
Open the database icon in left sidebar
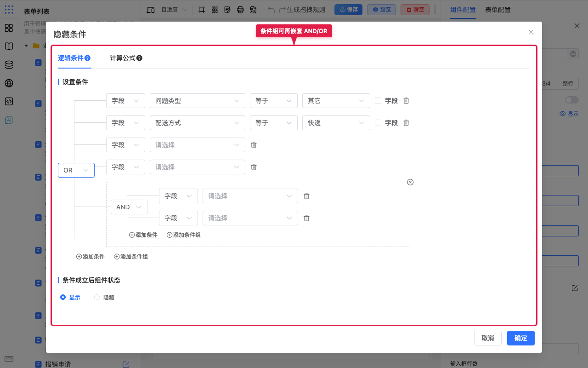tap(9, 65)
